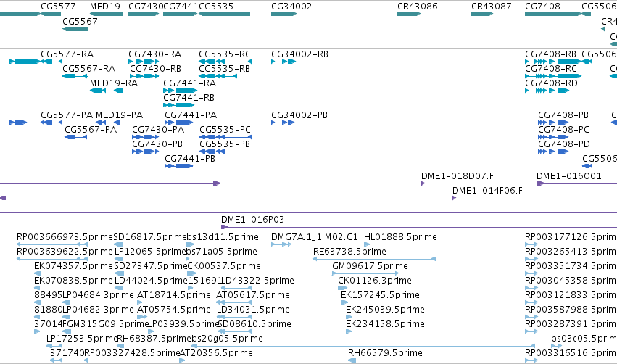Select the DMG7A.1_1.M02.C1 label
The height and width of the screenshot is (364, 617).
tap(315, 237)
